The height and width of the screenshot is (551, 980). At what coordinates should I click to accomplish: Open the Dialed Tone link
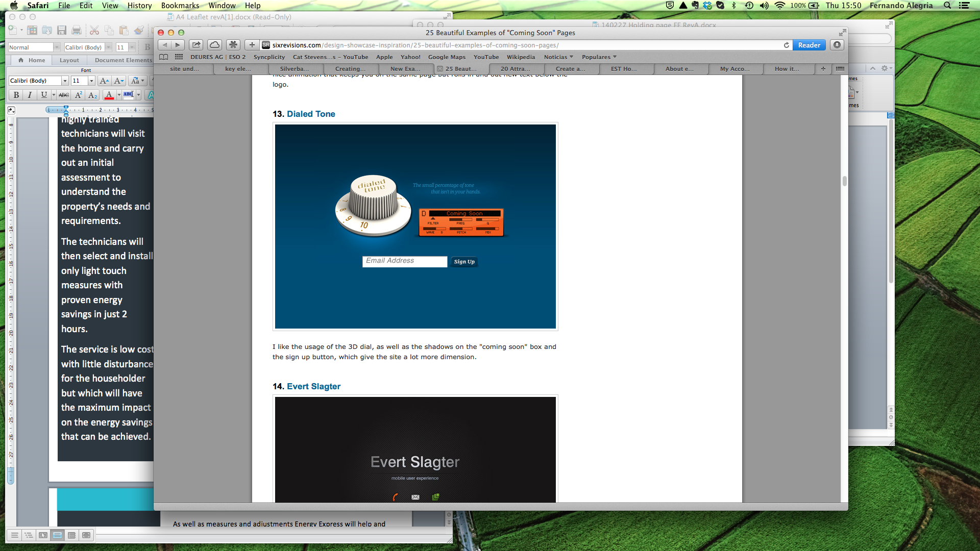(x=311, y=114)
